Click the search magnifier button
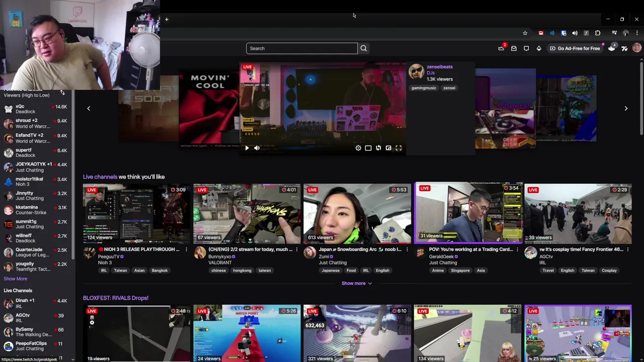This screenshot has height=362, width=644. click(x=364, y=48)
